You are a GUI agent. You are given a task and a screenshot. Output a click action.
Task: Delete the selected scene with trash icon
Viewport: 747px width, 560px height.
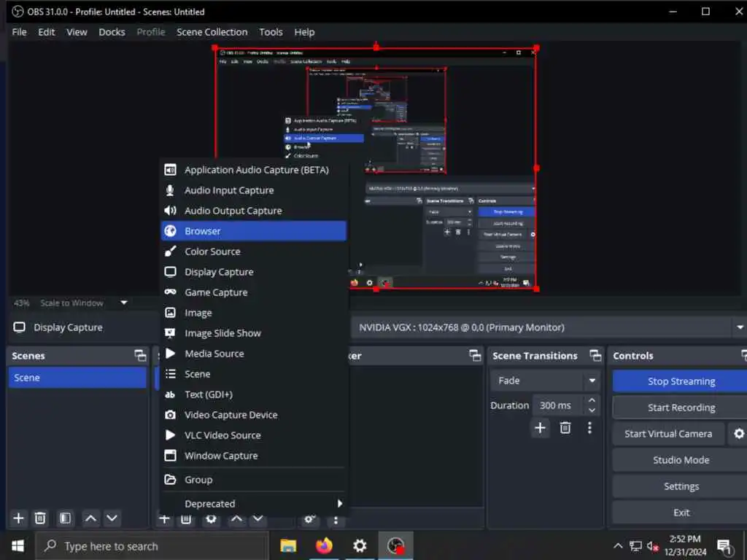click(41, 518)
